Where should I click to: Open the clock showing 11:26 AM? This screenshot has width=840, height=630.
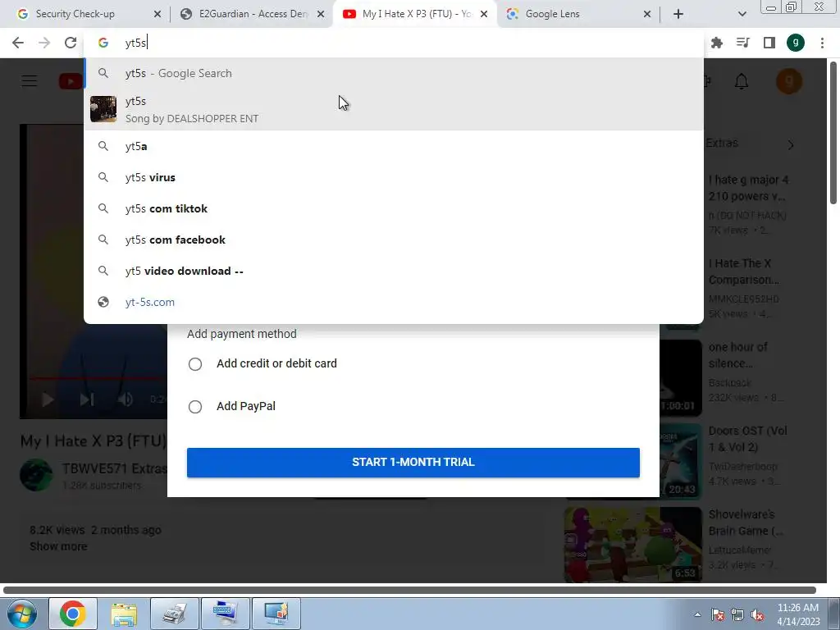pyautogui.click(x=797, y=614)
